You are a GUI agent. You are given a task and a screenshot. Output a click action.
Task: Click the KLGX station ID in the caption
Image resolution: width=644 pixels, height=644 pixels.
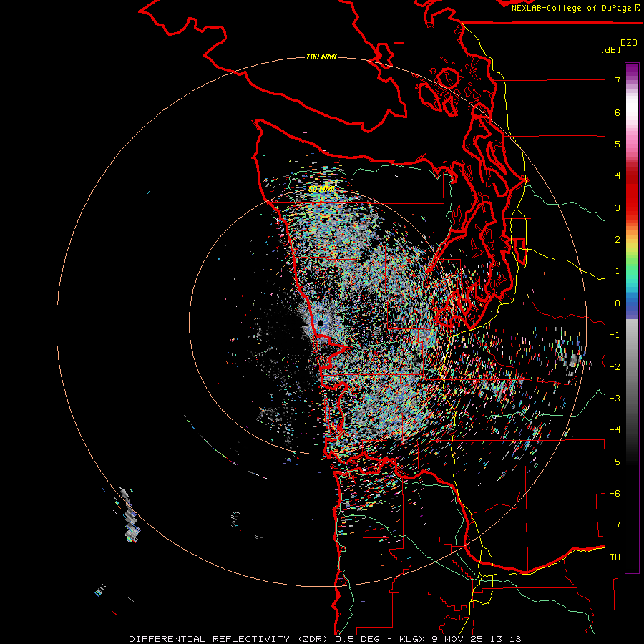411,639
